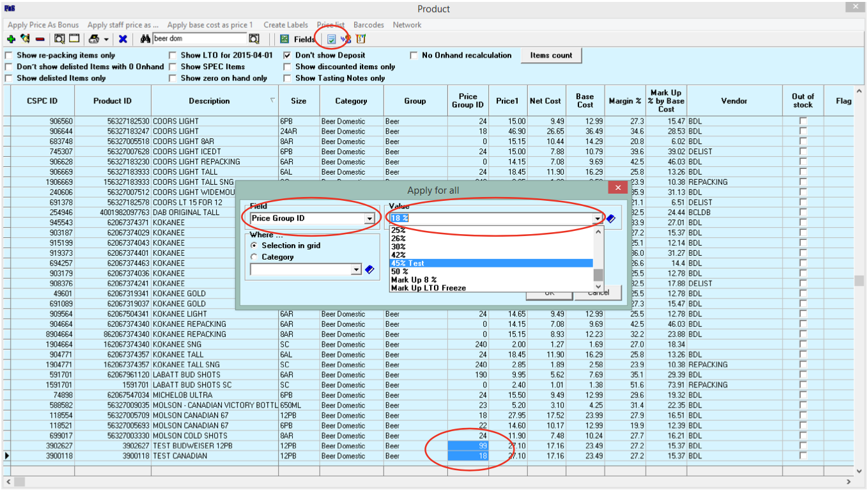Open the Network menu
The width and height of the screenshot is (868, 490).
pos(407,25)
